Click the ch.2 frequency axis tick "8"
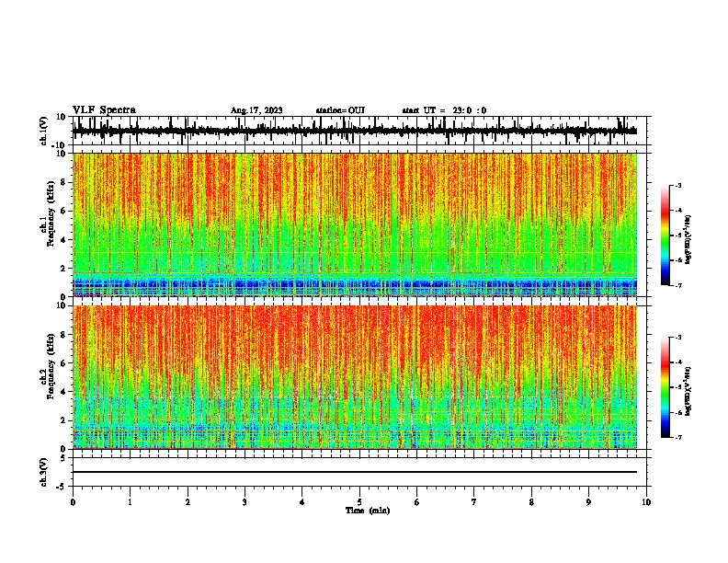 (x=63, y=335)
